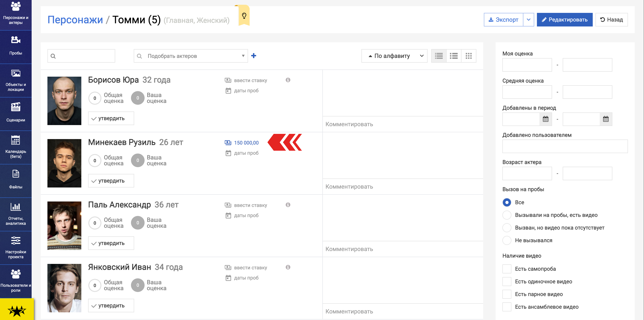Enable the Есть ансамблевое видео checkbox
The image size is (644, 320).
coord(507,307)
